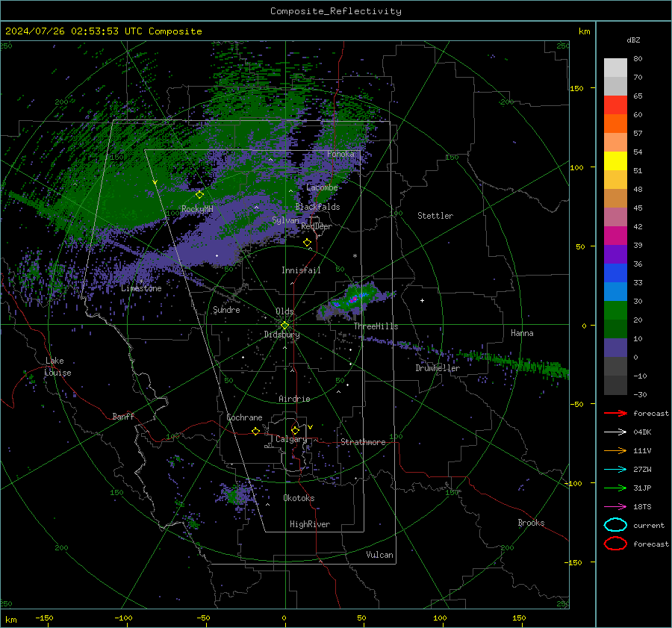Click the Strathmore town label
This screenshot has height=628, width=672.
[363, 442]
